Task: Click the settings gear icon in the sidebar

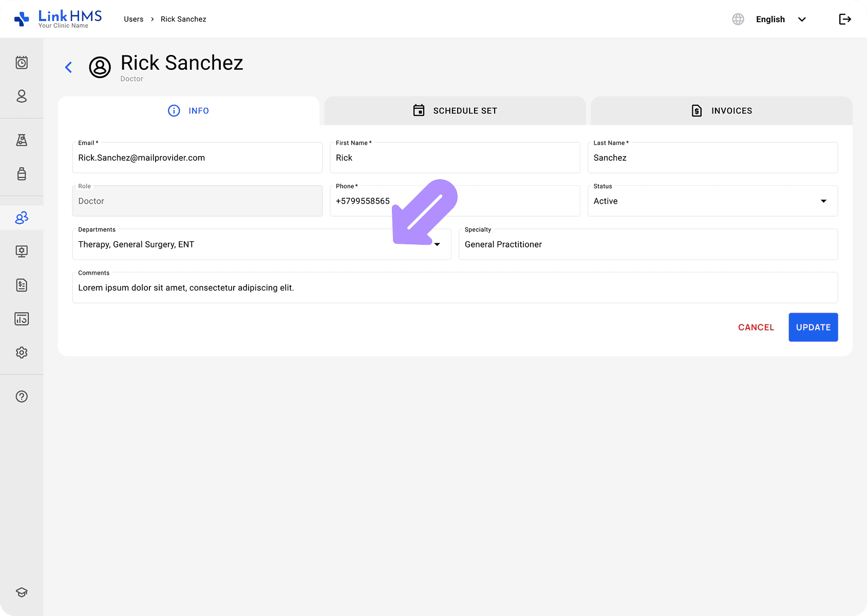Action: pyautogui.click(x=22, y=353)
